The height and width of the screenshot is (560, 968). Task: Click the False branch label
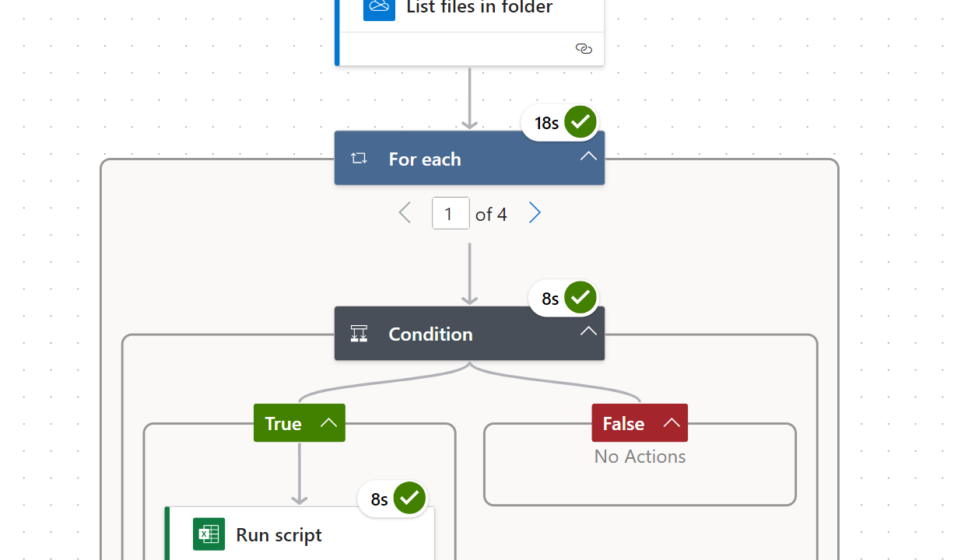point(623,423)
